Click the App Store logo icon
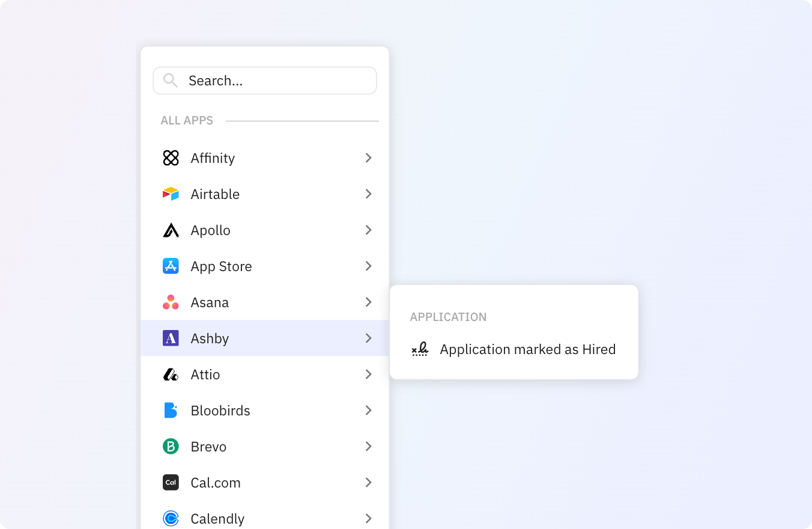Viewport: 812px width, 529px height. (x=171, y=266)
